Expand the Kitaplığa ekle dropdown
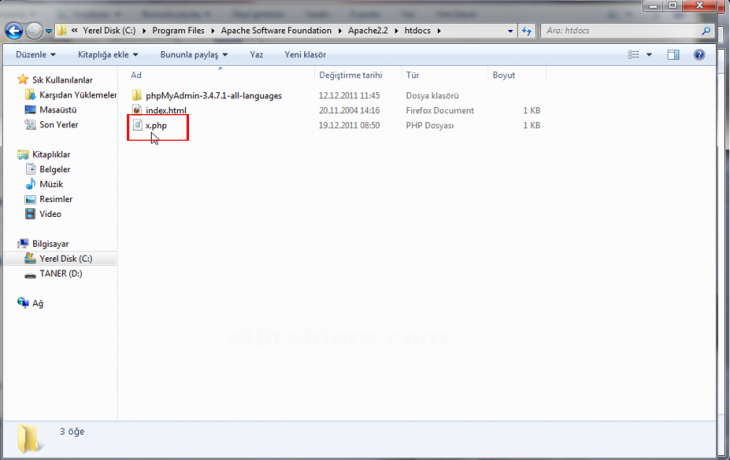Screen dimensions: 730x460 coord(107,54)
